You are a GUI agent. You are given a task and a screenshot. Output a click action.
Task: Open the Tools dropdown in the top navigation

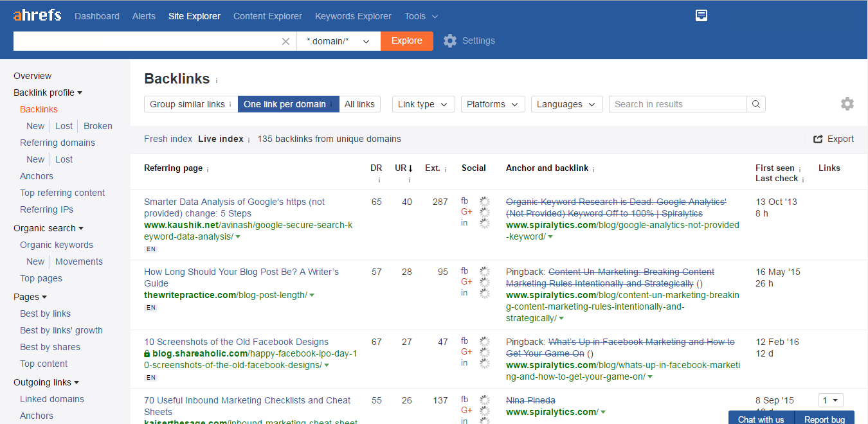coord(421,16)
